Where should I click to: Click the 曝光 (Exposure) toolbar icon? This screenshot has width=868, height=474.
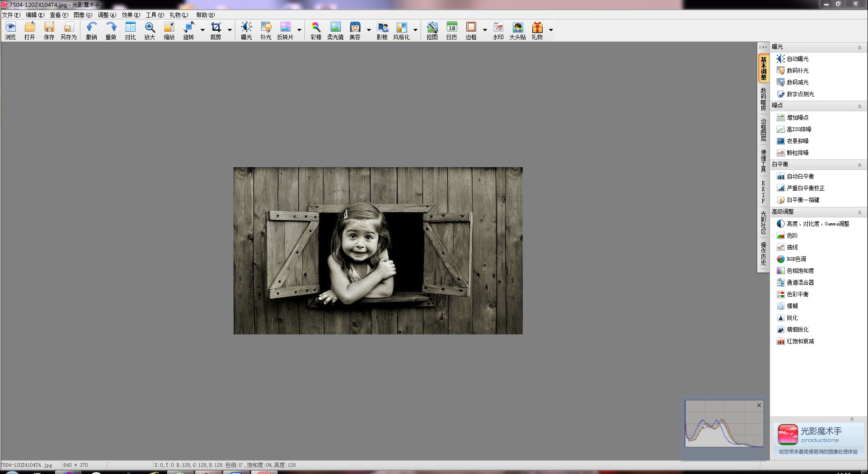pyautogui.click(x=247, y=31)
